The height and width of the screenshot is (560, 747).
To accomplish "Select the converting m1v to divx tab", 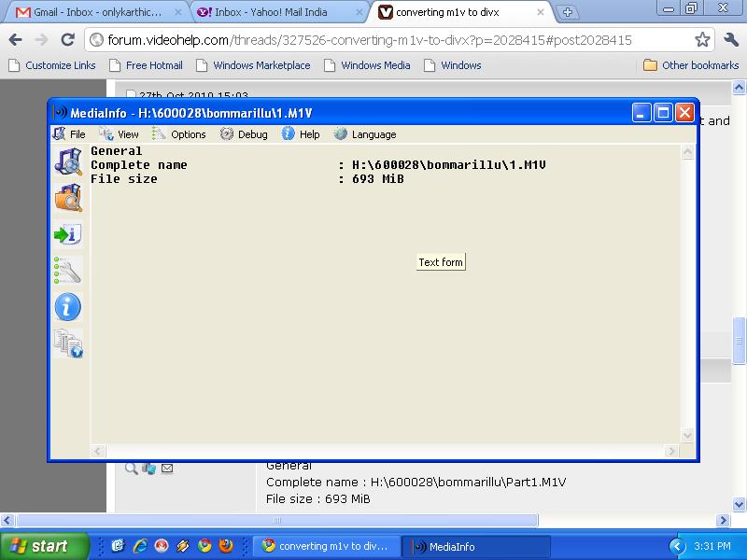I will point(461,12).
